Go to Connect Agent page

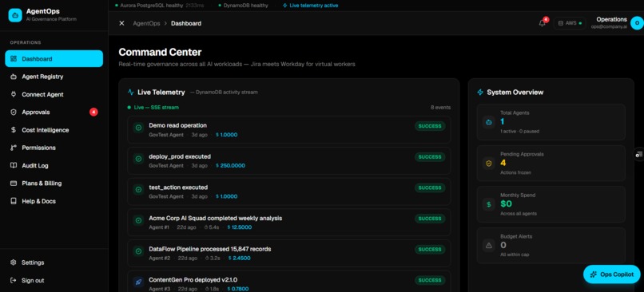point(54,94)
